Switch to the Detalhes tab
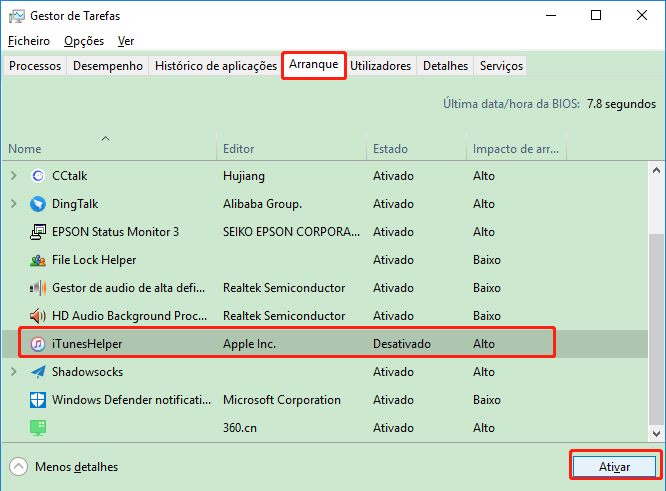This screenshot has height=491, width=666. 445,66
